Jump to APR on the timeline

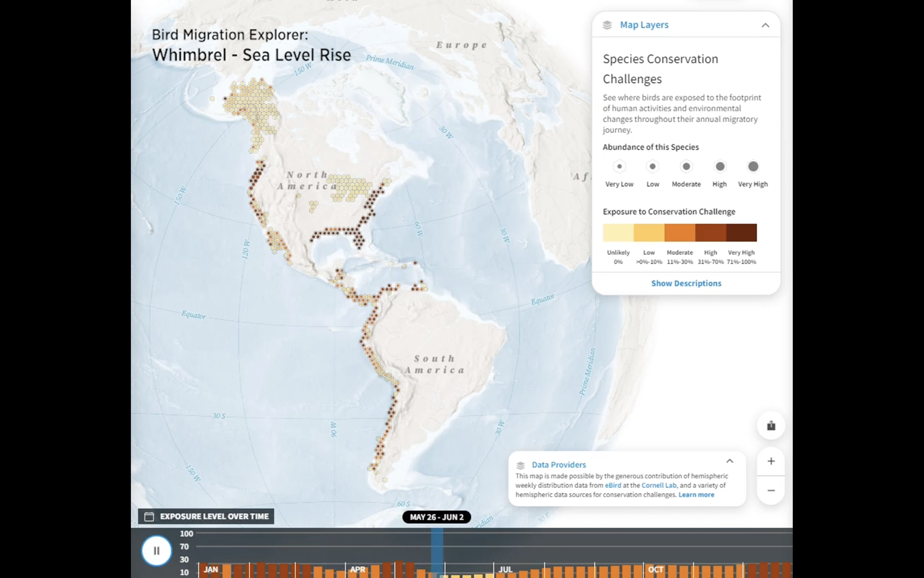click(x=358, y=569)
